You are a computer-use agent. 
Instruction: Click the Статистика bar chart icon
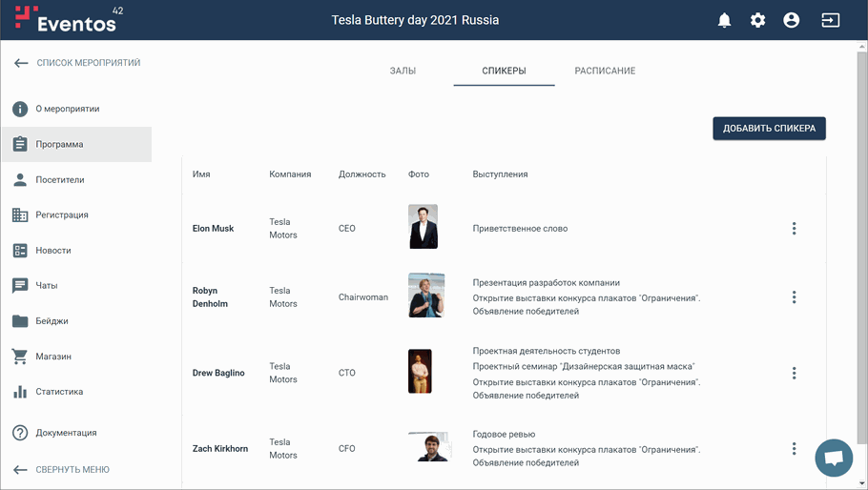[x=20, y=392]
